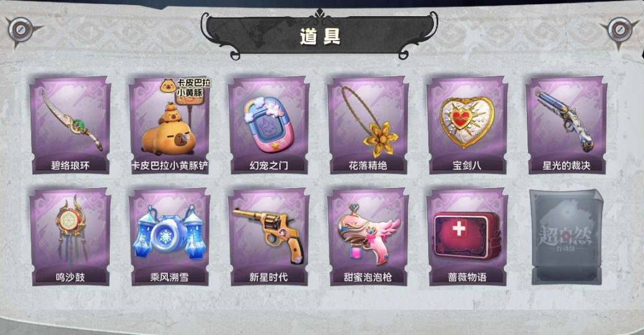This screenshot has width=644, height=335.
Task: Select the 碧络琅环 dagger item
Action: (70, 125)
